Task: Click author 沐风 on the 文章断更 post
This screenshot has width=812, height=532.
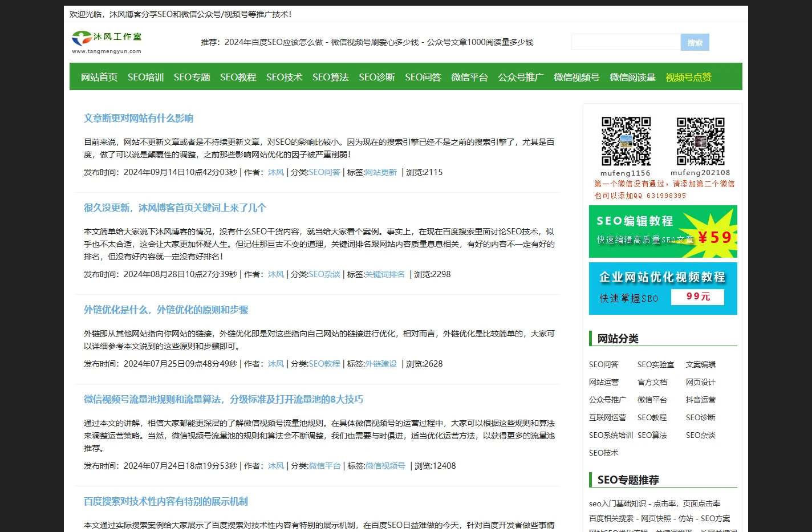Action: tap(276, 172)
